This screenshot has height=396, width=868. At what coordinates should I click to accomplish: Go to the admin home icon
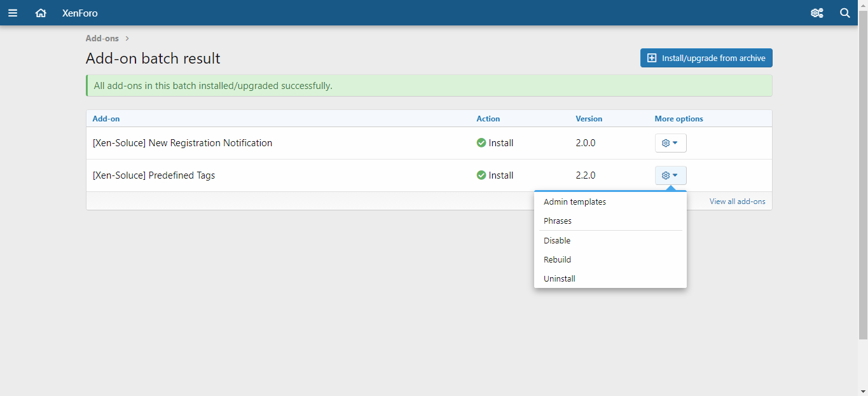coord(41,13)
